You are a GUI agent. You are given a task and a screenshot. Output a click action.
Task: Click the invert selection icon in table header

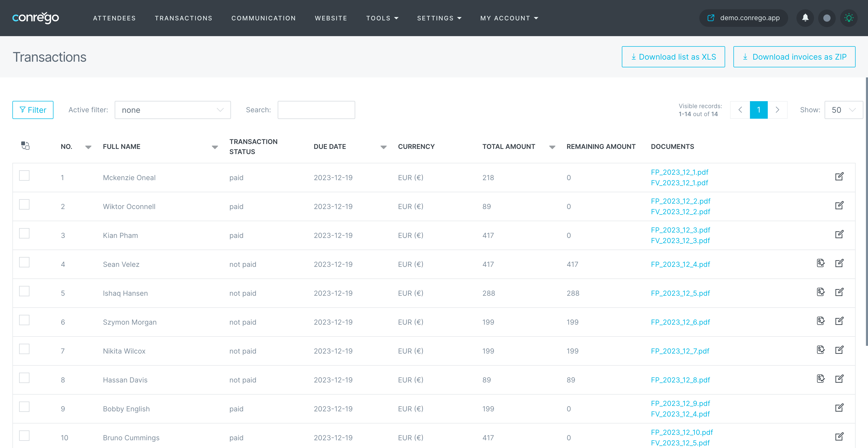click(25, 146)
